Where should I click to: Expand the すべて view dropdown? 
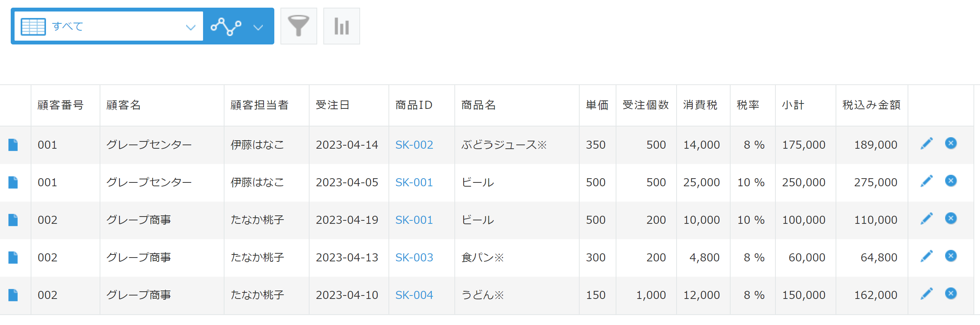pos(190,27)
